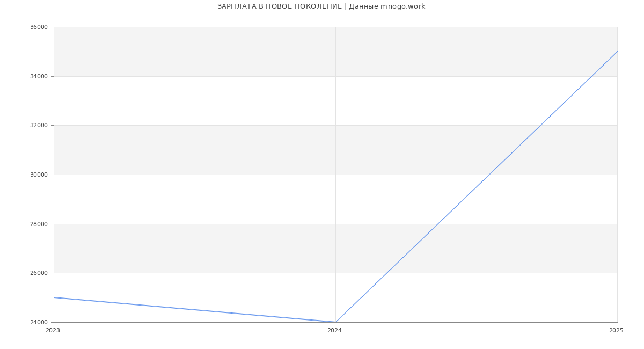Select the 2024 data point at 24000
The image size is (644, 349).
click(x=335, y=322)
